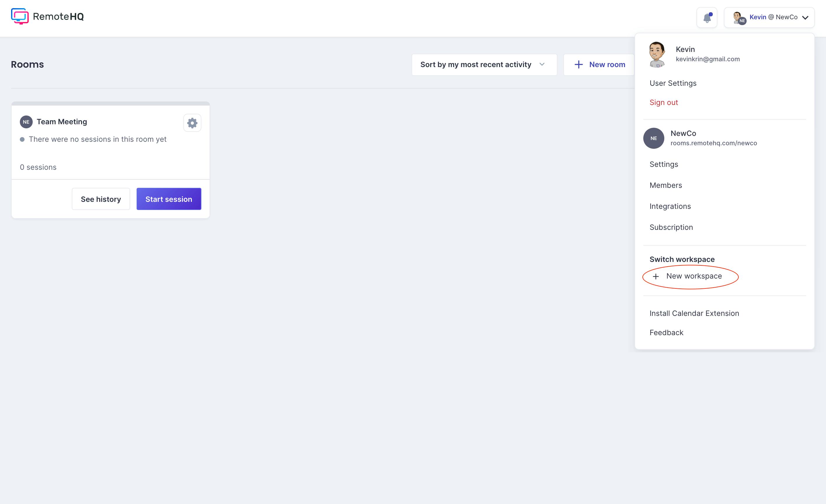Image resolution: width=826 pixels, height=504 pixels.
Task: Click Install Calendar Extension
Action: (694, 314)
